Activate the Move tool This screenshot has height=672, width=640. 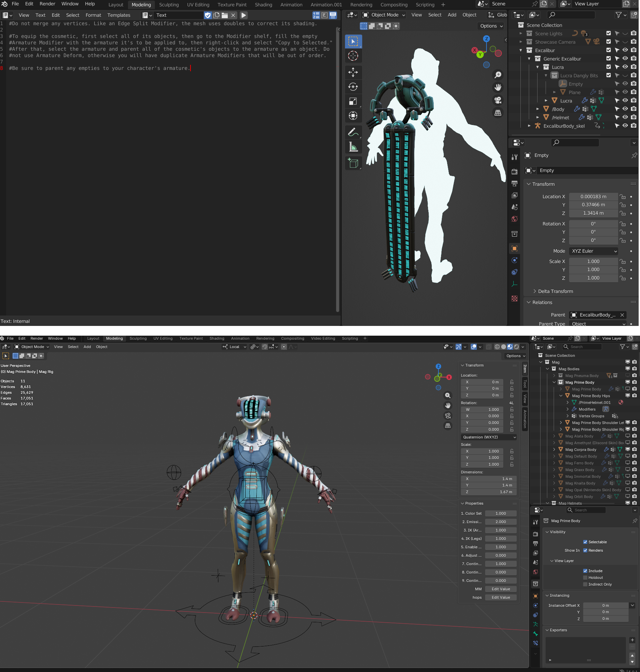coord(353,72)
